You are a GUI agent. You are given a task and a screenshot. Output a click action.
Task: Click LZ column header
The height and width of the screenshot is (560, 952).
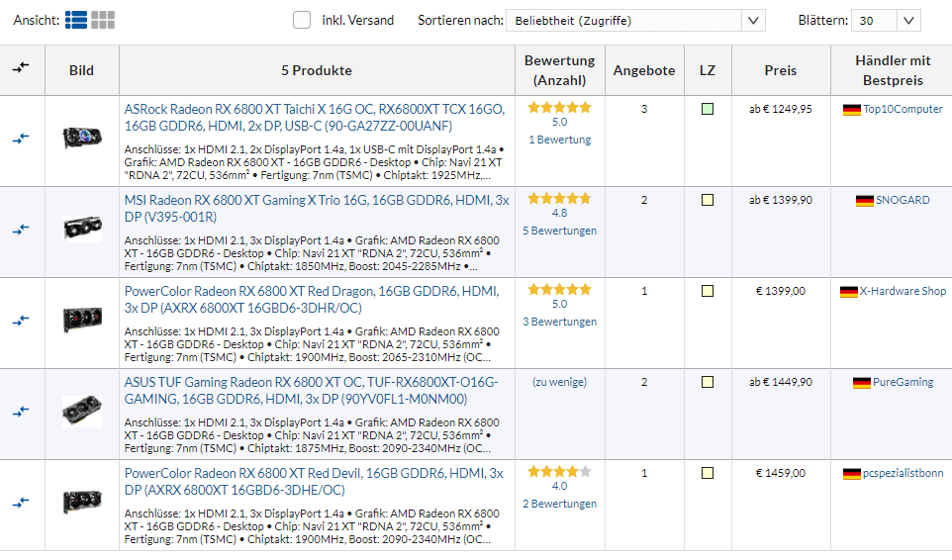pos(708,70)
